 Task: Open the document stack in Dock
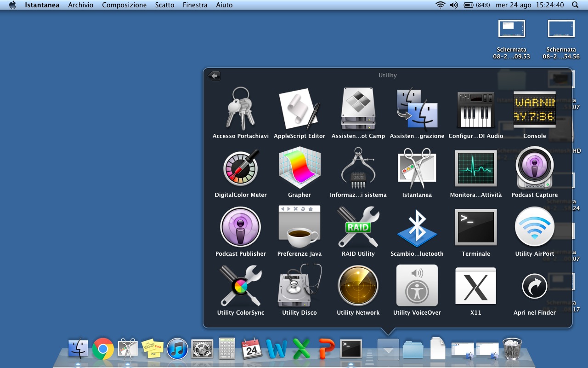click(x=438, y=349)
